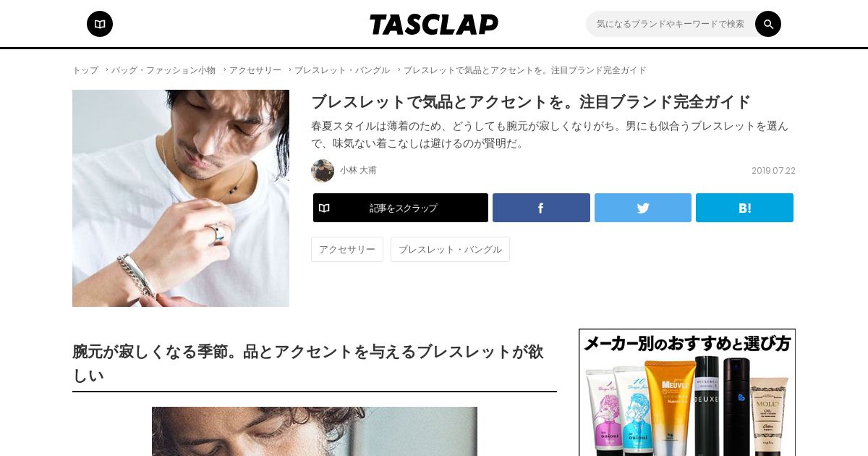Bookmark with Hatena B! button
The width and height of the screenshot is (868, 456).
pos(744,208)
